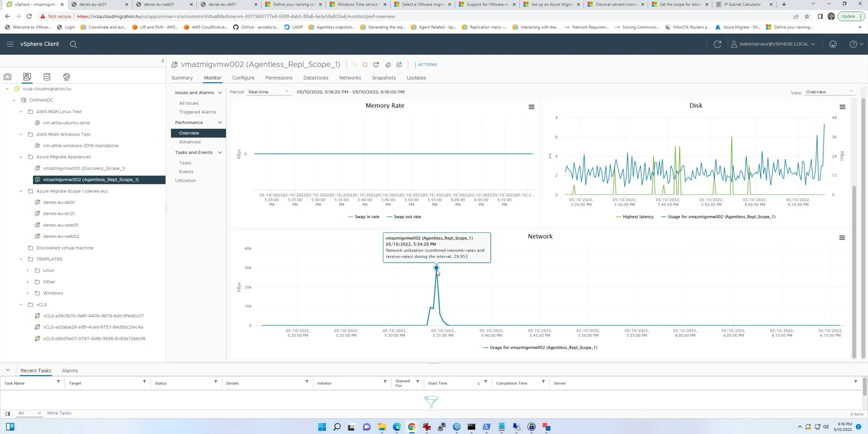868x434 pixels.
Task: Power off the VM with the red square icon
Action: coord(365,65)
